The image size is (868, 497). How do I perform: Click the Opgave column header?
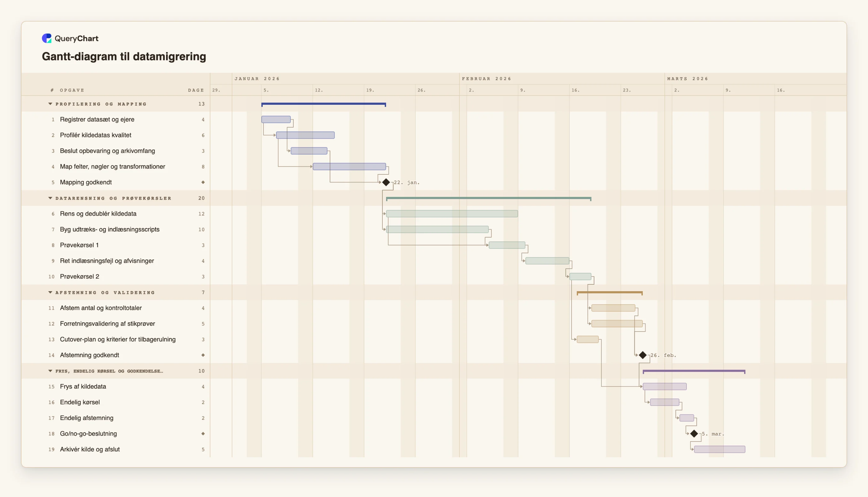point(72,90)
